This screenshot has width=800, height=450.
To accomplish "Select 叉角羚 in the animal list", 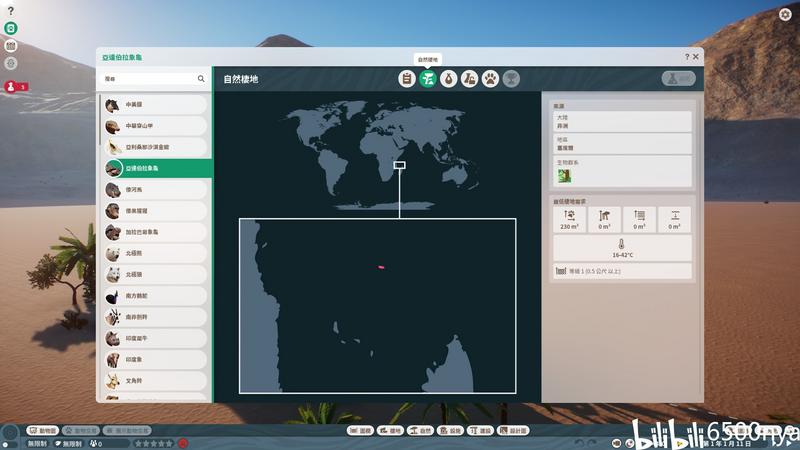I will pyautogui.click(x=156, y=381).
